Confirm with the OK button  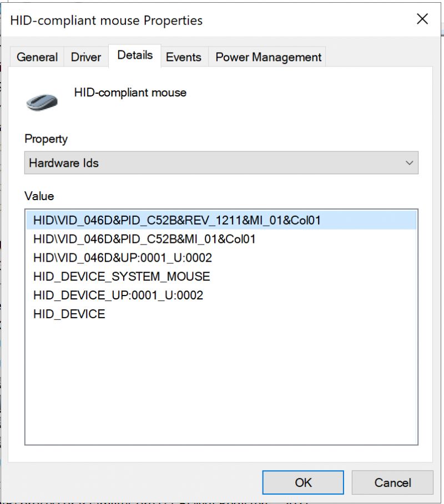(x=302, y=482)
